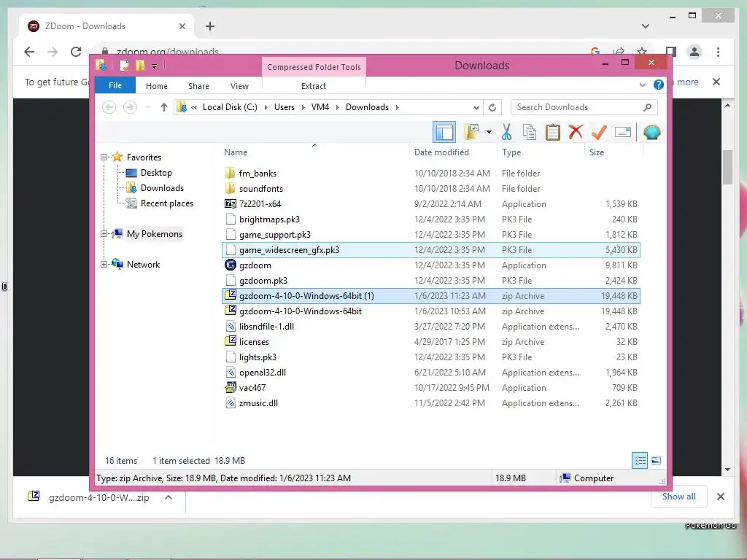Image resolution: width=747 pixels, height=560 pixels.
Task: Expand the Network tree node
Action: [104, 264]
